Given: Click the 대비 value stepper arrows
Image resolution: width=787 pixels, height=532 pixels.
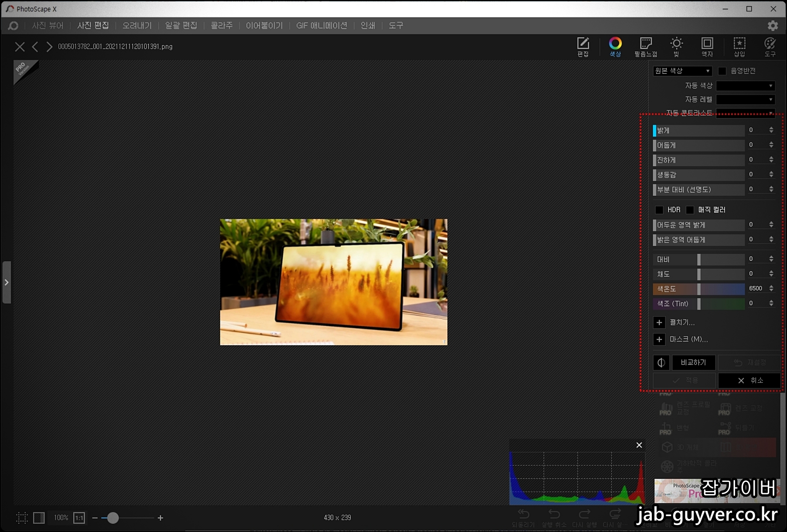Looking at the screenshot, I should (x=771, y=259).
